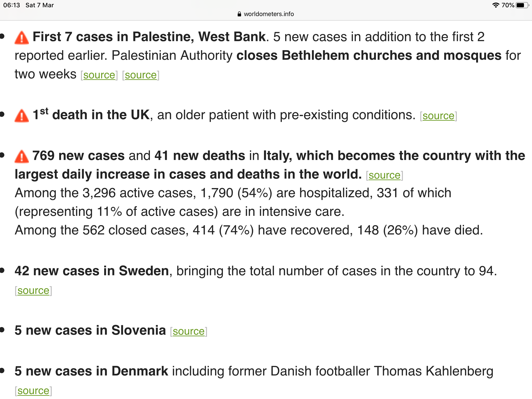Open source link for Sweden new cases

point(33,291)
